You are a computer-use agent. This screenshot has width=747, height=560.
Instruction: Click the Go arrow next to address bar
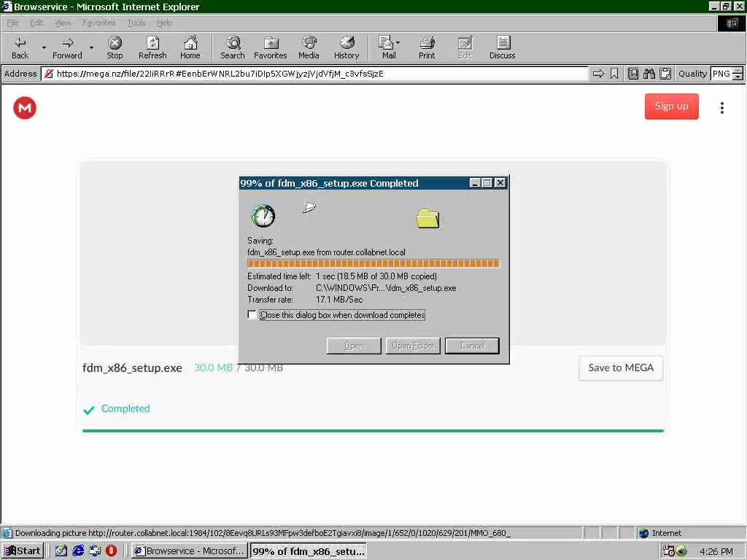pyautogui.click(x=598, y=74)
